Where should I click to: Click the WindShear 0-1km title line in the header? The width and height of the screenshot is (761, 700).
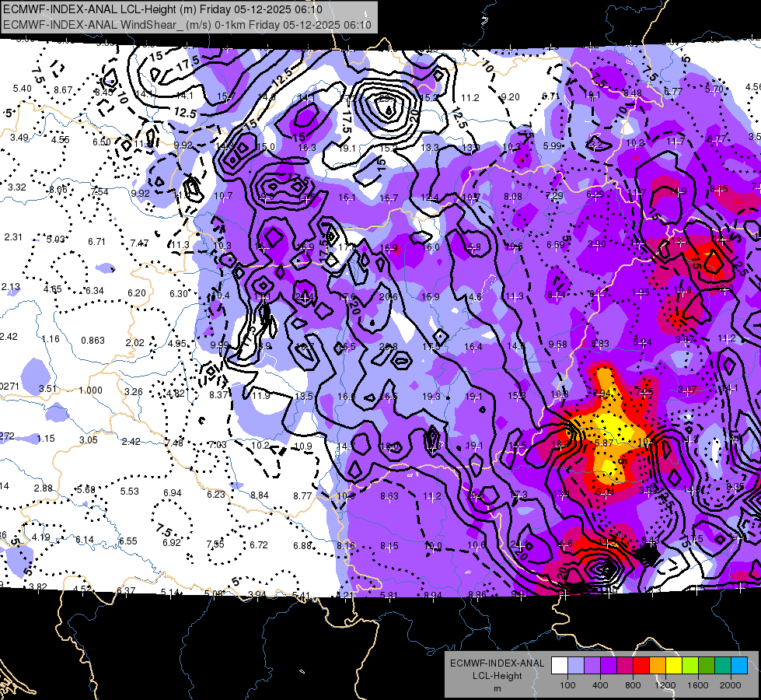click(x=187, y=25)
